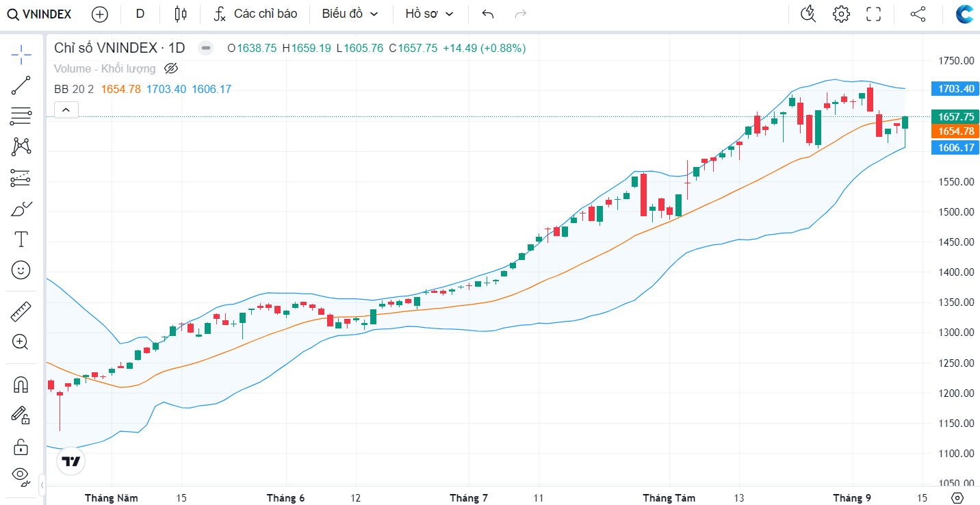This screenshot has width=980, height=505.
Task: Open chart settings gear icon
Action: point(841,14)
